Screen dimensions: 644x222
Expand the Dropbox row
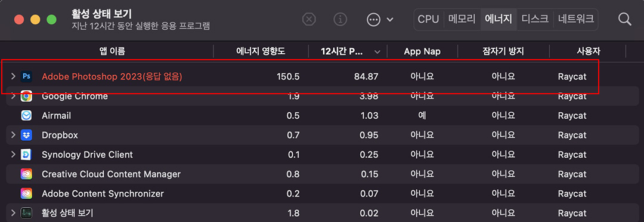(13, 135)
